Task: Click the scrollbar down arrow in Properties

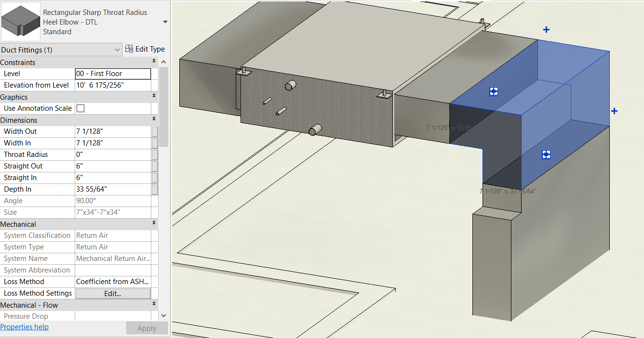Action: point(163,315)
